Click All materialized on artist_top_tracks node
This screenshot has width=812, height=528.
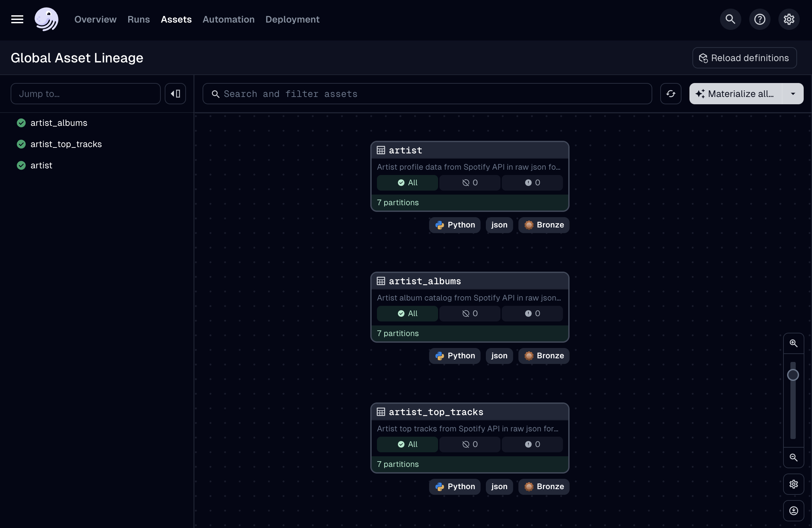tap(407, 444)
